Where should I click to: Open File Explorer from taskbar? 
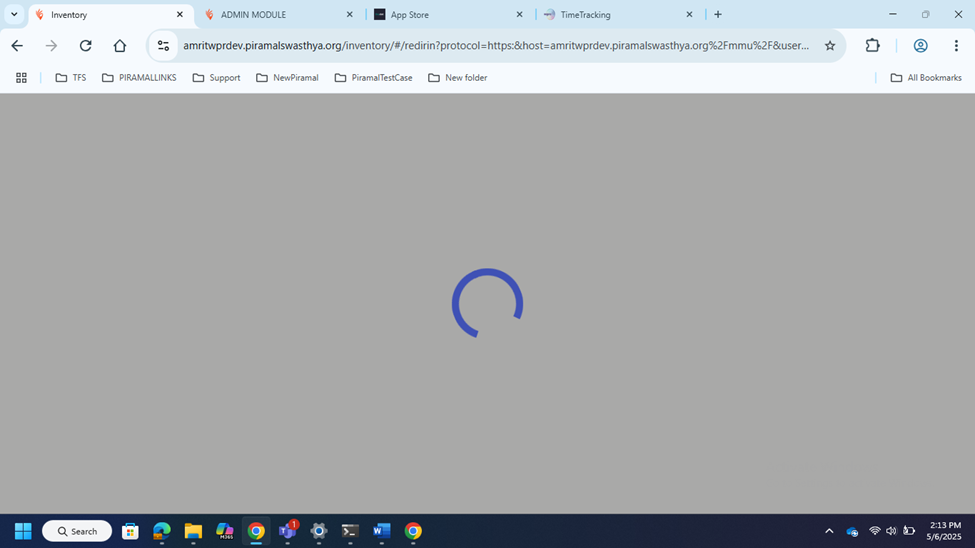click(193, 531)
